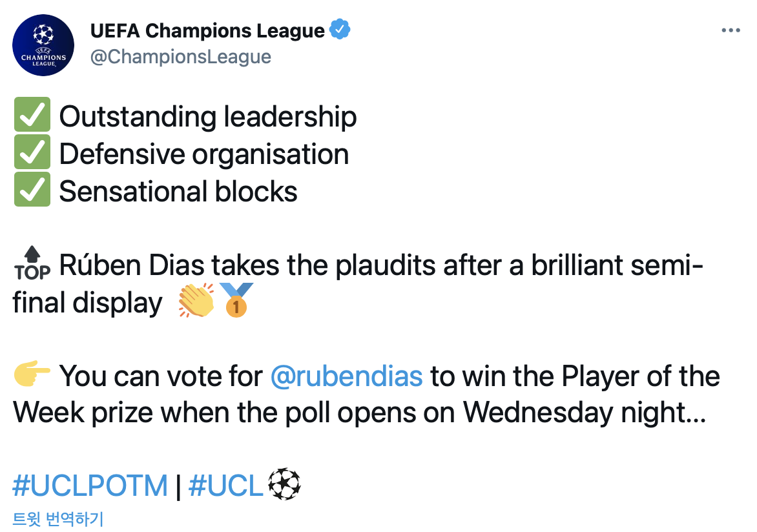The image size is (757, 532).
Task: Open the @rubendias mention
Action: point(347,376)
